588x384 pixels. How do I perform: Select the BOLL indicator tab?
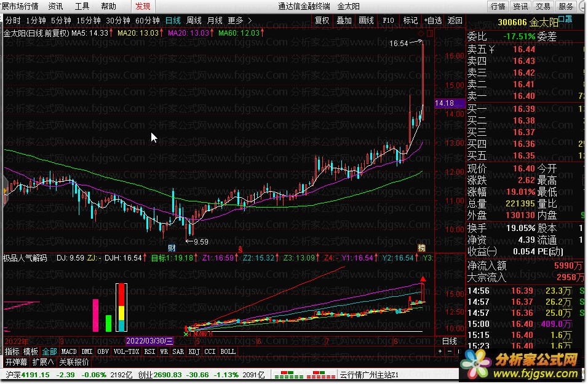(x=228, y=351)
